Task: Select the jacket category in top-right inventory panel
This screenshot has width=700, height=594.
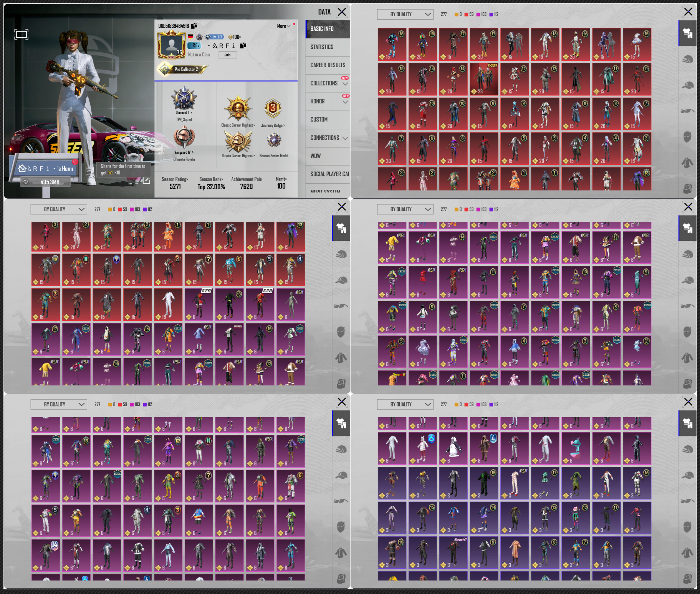Action: point(688,163)
